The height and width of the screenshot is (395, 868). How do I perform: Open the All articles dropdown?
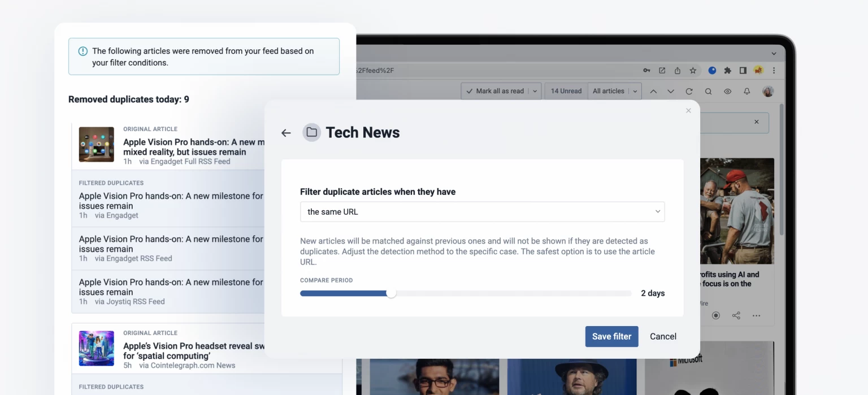614,91
